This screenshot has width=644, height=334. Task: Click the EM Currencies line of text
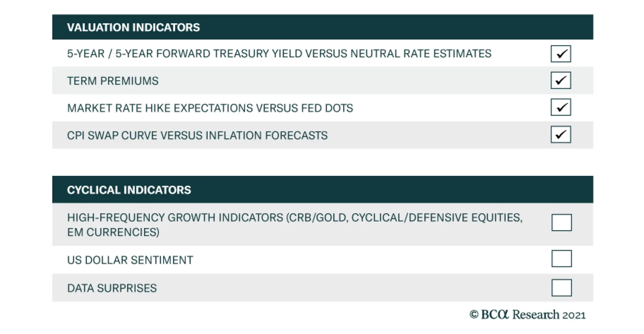coord(113,232)
